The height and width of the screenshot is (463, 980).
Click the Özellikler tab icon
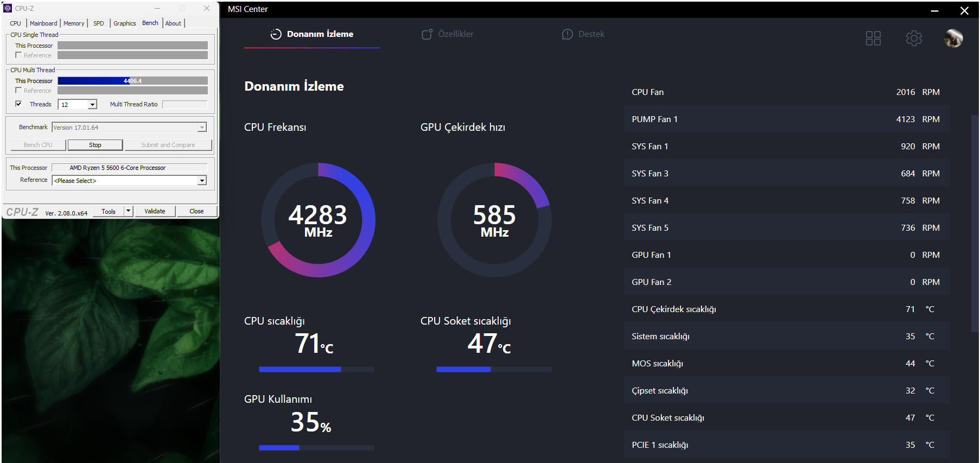(427, 34)
